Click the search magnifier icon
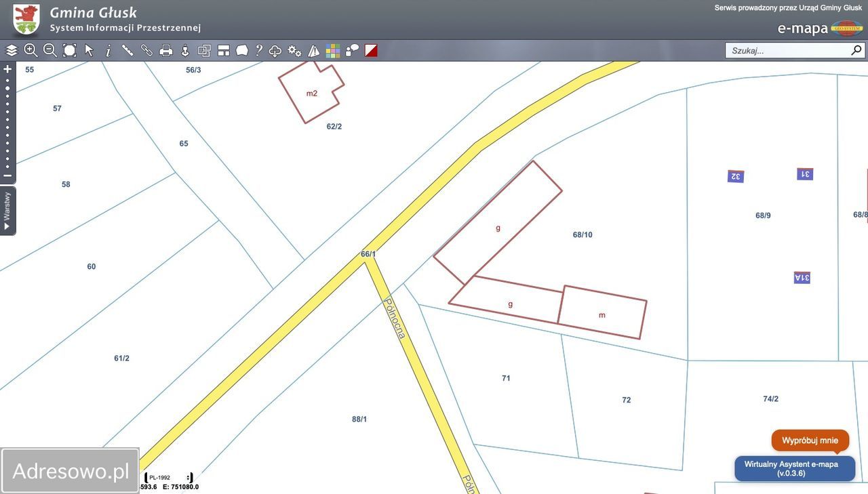This screenshot has width=868, height=494. point(856,50)
